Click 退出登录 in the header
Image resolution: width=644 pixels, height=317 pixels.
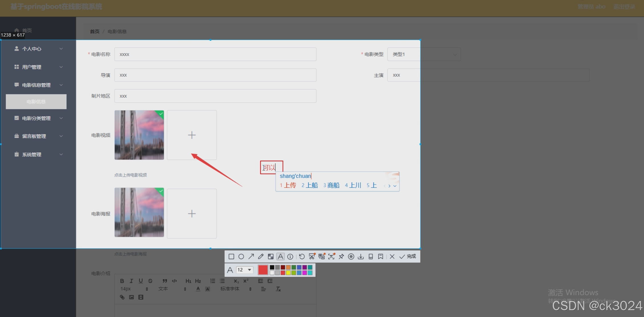[x=624, y=7]
